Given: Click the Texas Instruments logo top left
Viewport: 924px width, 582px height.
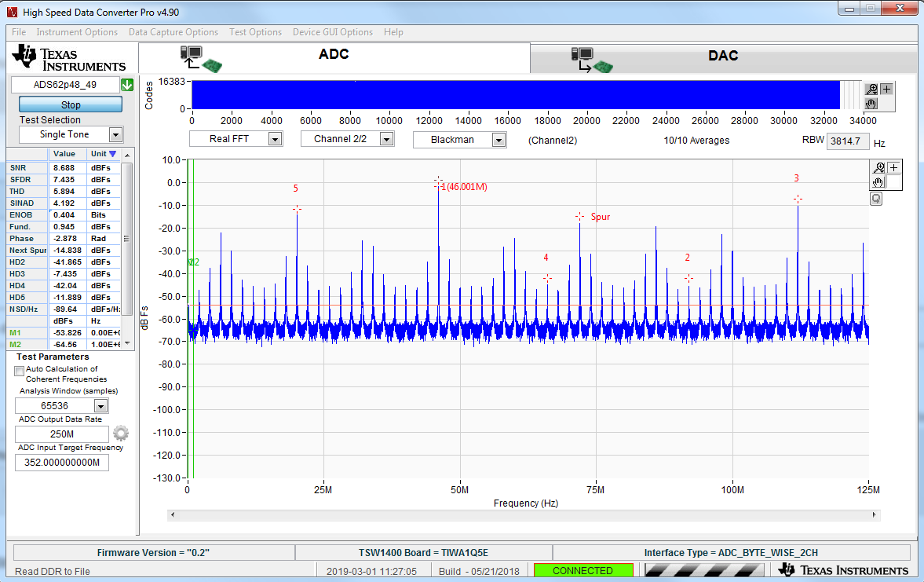Looking at the screenshot, I should pos(69,58).
